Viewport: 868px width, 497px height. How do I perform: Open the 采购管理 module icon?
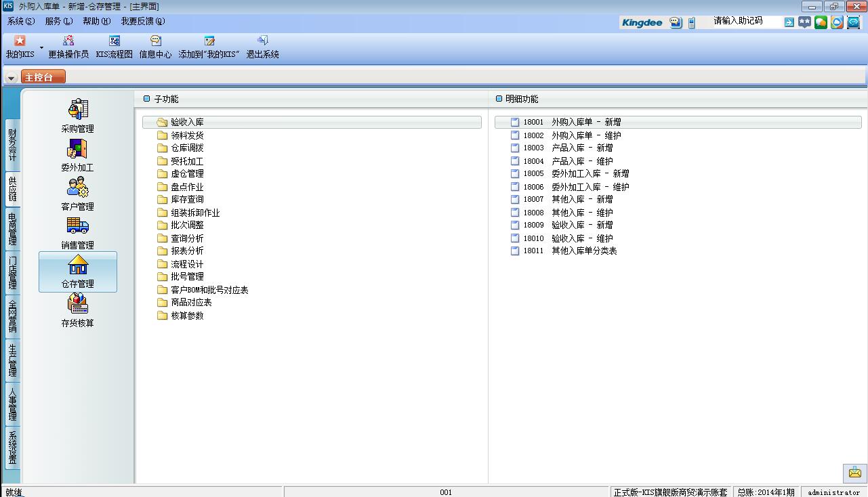(78, 110)
